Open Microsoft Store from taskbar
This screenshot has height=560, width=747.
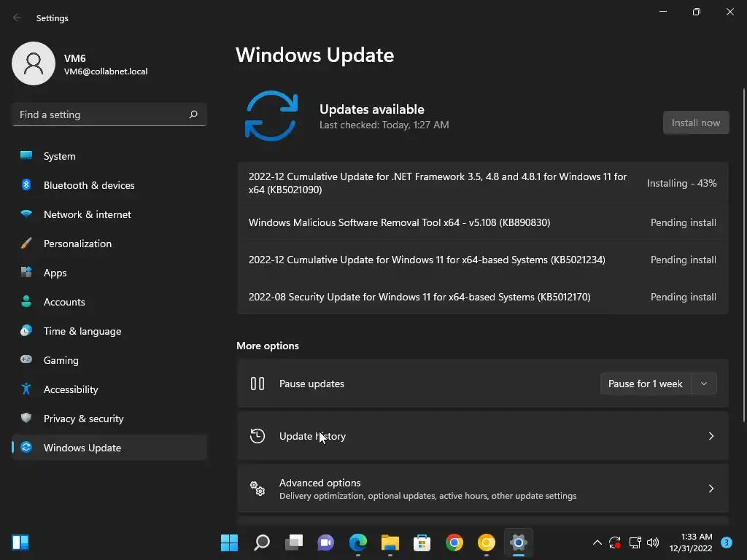pyautogui.click(x=422, y=542)
